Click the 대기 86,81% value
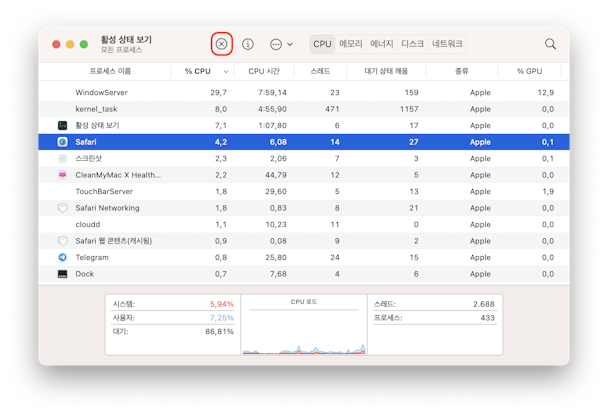 219,331
